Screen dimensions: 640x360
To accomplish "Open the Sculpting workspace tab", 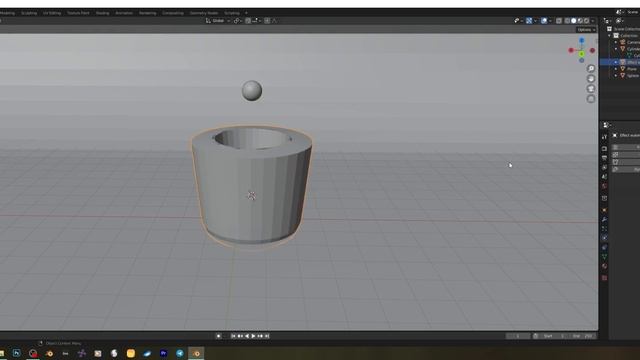I will [x=29, y=13].
